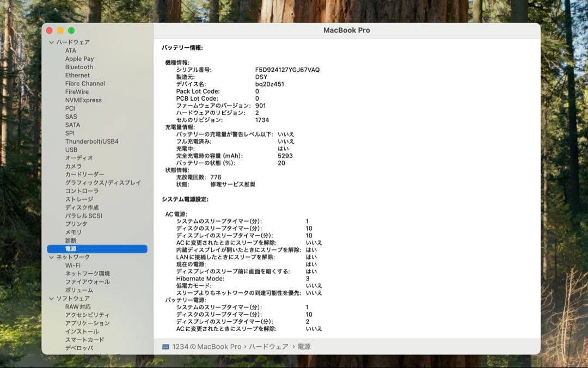Select アプリケーション in the sidebar

[x=87, y=323]
